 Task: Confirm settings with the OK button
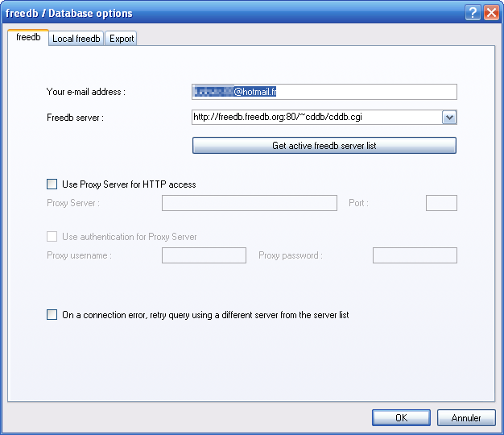point(401,417)
